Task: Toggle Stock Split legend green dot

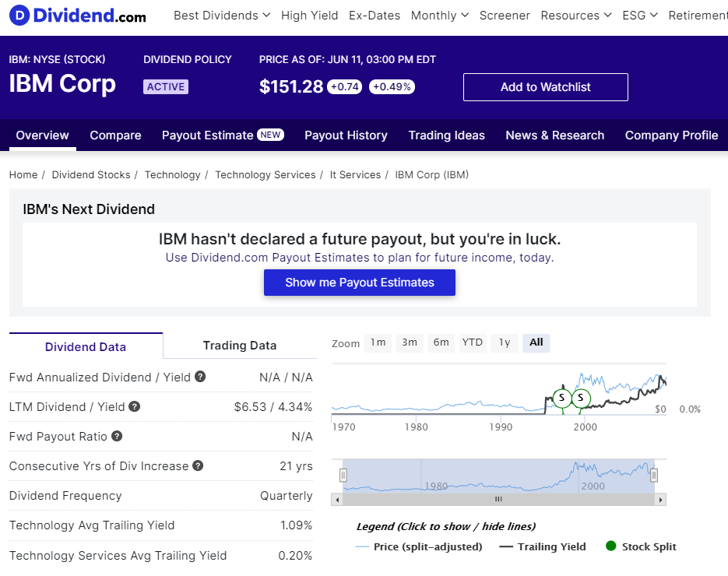Action: coord(611,546)
